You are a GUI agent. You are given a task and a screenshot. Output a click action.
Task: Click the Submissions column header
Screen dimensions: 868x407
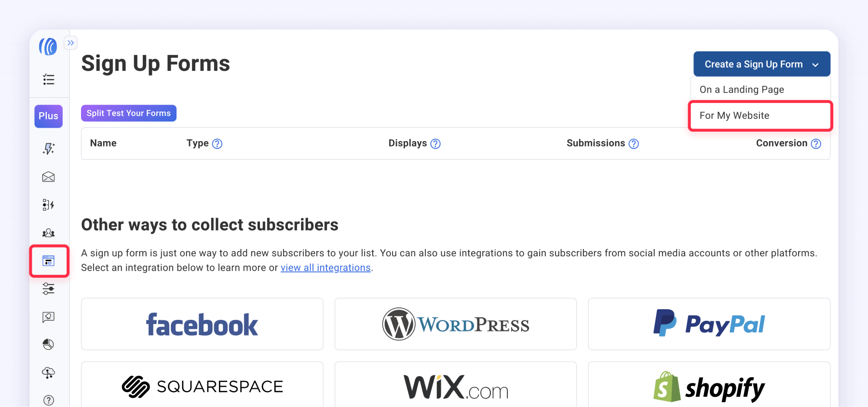pos(596,143)
